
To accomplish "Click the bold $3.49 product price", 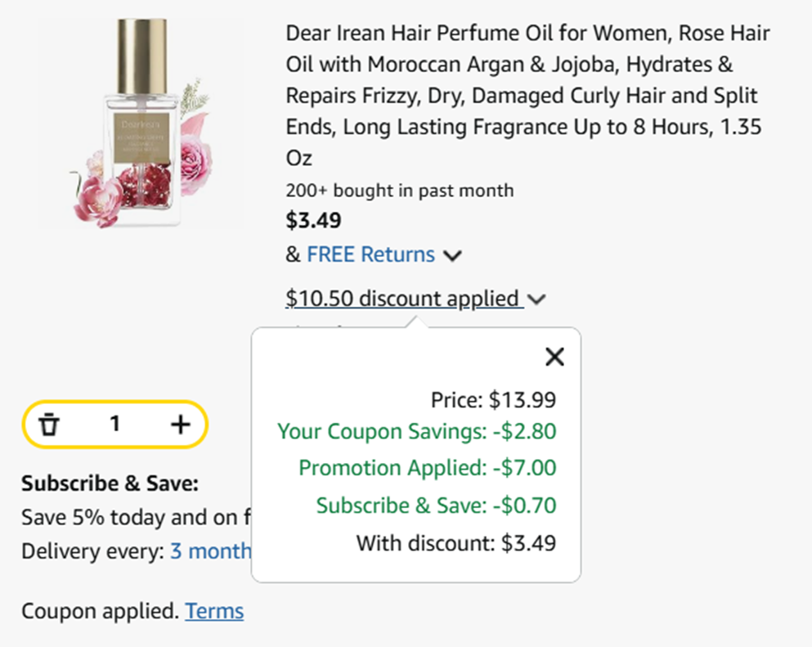I will click(313, 221).
